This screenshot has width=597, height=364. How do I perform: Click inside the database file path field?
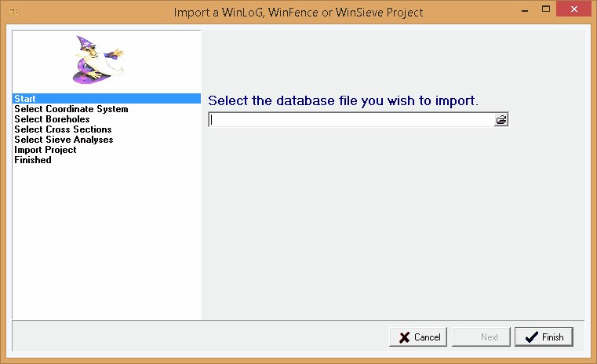click(351, 120)
